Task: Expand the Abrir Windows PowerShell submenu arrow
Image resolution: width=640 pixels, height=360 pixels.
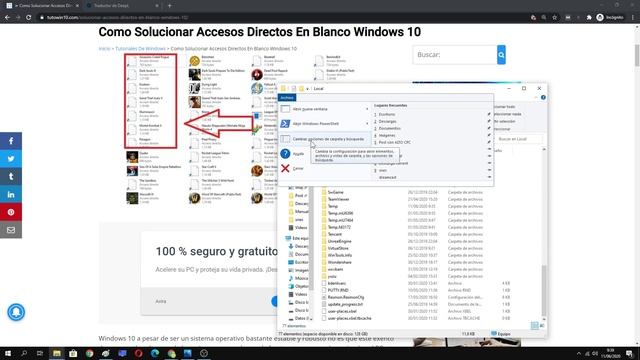Action: 367,124
